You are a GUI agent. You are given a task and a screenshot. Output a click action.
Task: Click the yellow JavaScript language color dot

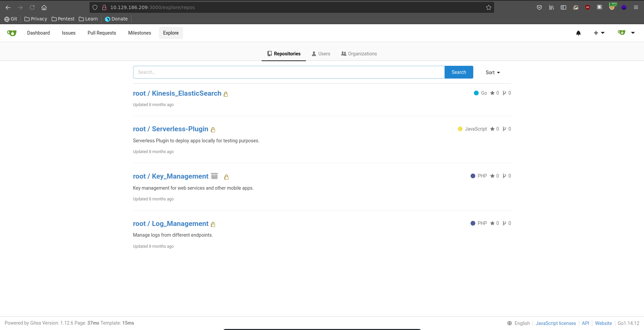click(x=460, y=129)
